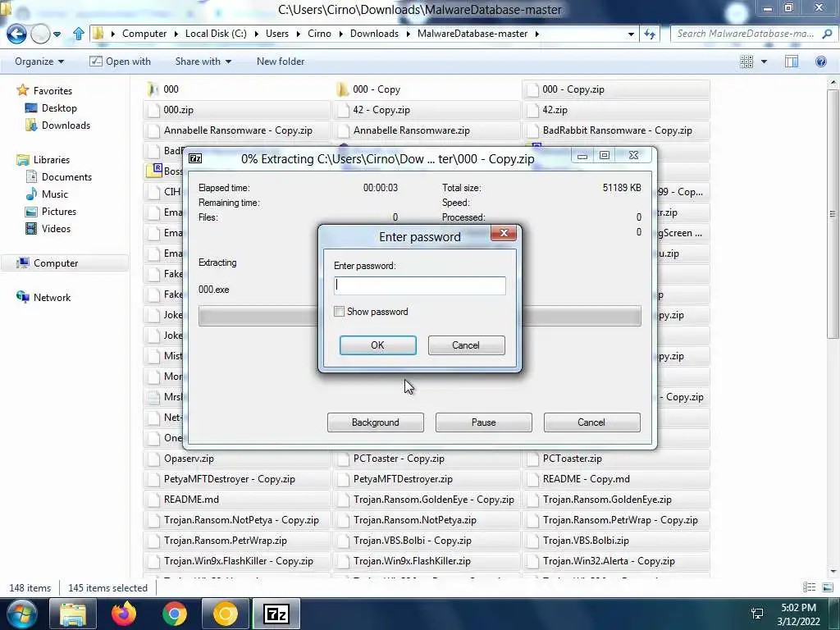The height and width of the screenshot is (630, 840).
Task: Click New folder in the toolbar
Action: [281, 62]
